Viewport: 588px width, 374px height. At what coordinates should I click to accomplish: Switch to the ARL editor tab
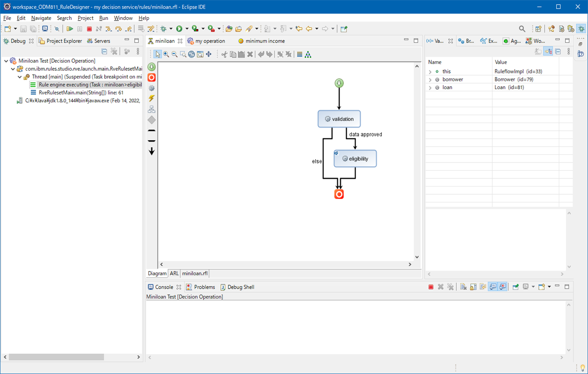click(174, 273)
